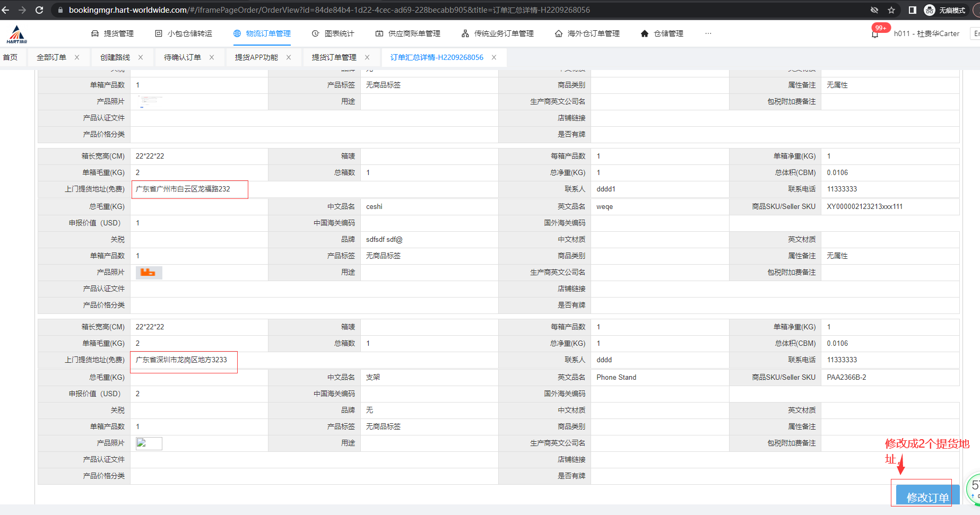The width and height of the screenshot is (980, 515).
Task: Open user account h011 杜贵华Carter
Action: 926,33
